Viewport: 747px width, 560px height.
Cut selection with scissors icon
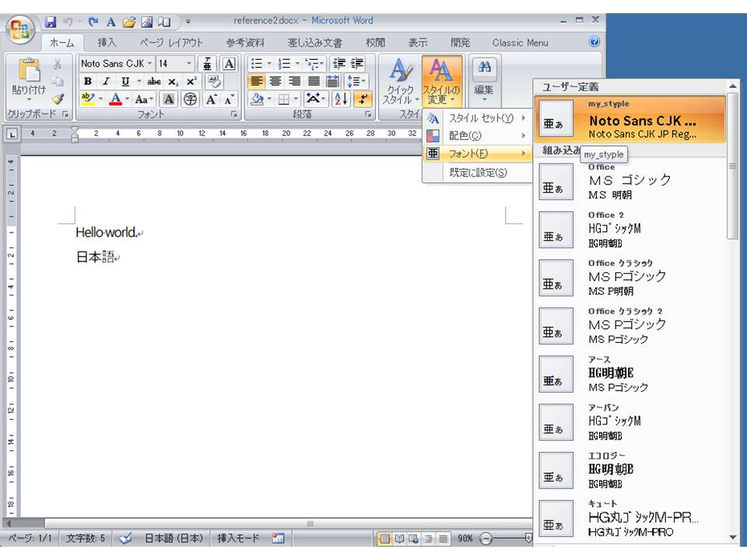point(58,64)
